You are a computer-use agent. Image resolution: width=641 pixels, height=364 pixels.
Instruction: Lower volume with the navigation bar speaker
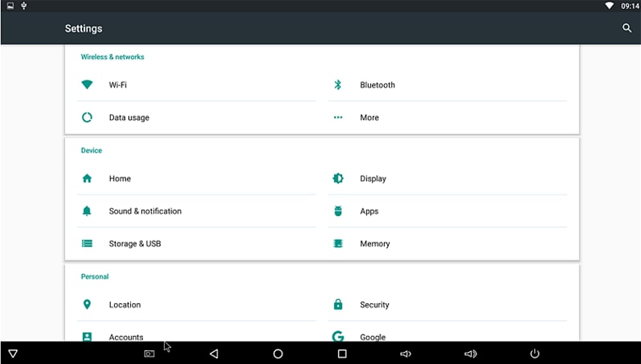[406, 354]
